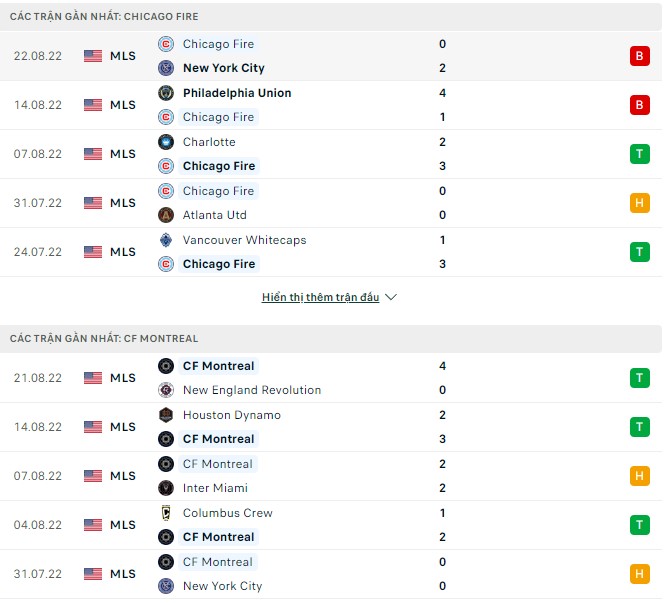This screenshot has width=666, height=603.
Task: Click the Inter Miami team crest
Action: [166, 488]
